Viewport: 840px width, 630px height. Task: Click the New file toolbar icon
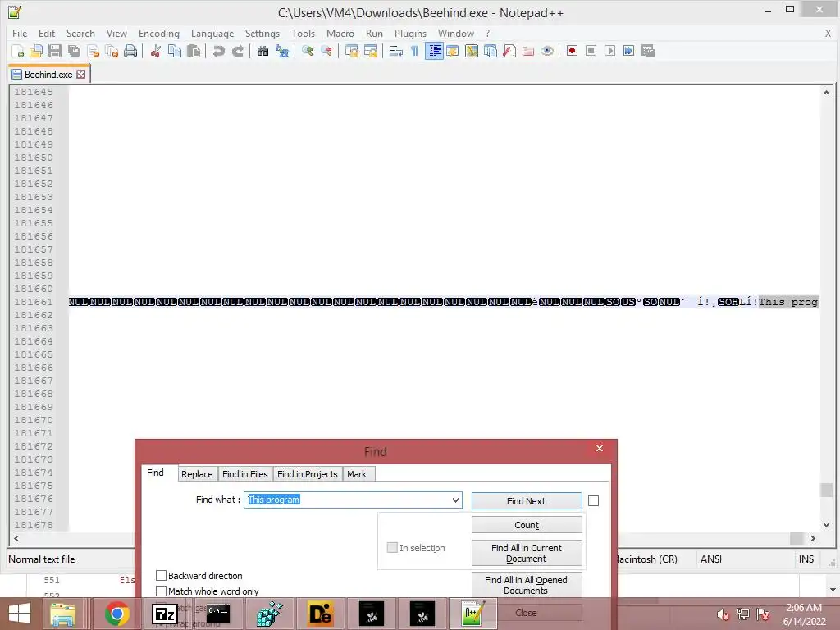pos(18,51)
